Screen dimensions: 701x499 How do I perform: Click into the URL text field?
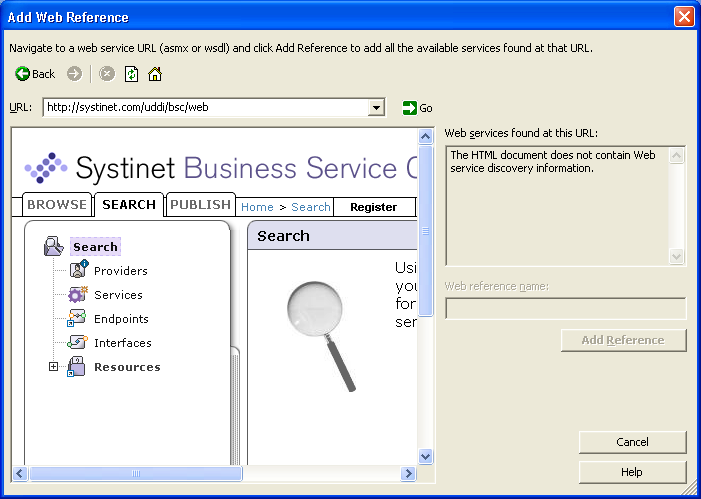(x=206, y=107)
